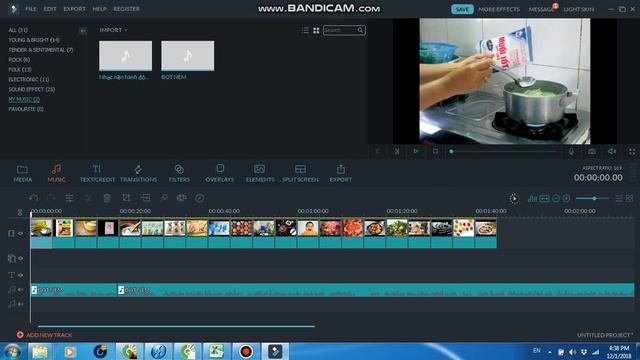The height and width of the screenshot is (360, 640).
Task: Click the step-back button under the preview
Action: 378,151
